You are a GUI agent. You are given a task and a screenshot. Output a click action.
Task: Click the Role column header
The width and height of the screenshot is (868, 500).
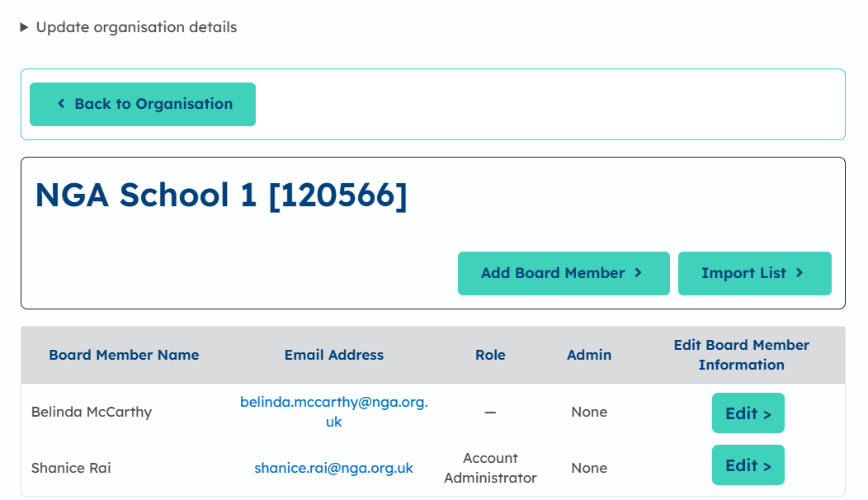click(490, 355)
